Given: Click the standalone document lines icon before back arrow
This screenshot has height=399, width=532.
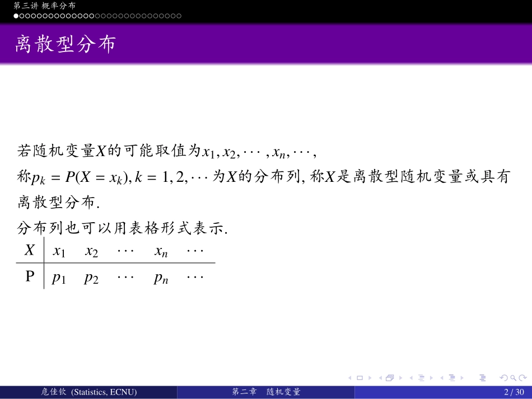Looking at the screenshot, I should point(483,377).
